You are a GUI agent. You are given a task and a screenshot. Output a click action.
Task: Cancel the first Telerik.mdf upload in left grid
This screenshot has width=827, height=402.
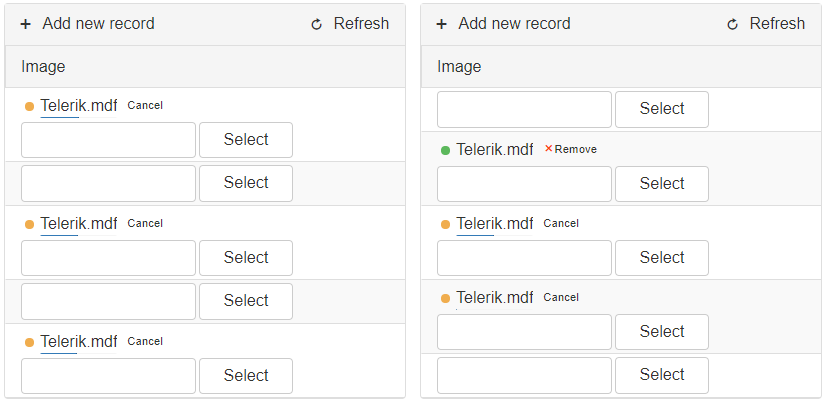pyautogui.click(x=145, y=106)
